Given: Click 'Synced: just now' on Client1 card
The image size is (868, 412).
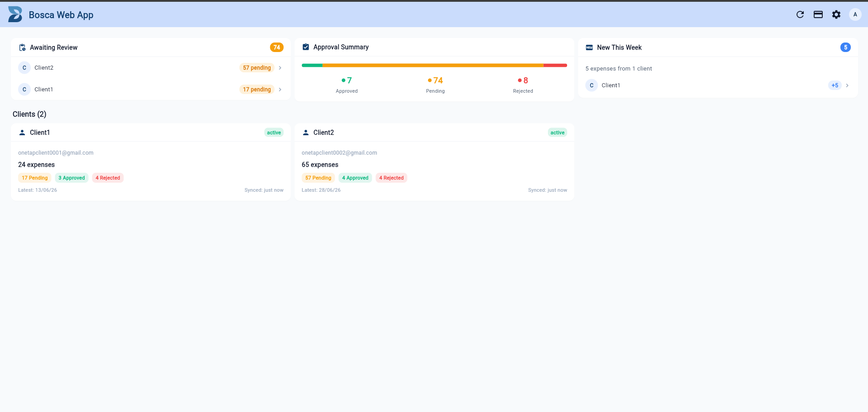Looking at the screenshot, I should [x=264, y=190].
